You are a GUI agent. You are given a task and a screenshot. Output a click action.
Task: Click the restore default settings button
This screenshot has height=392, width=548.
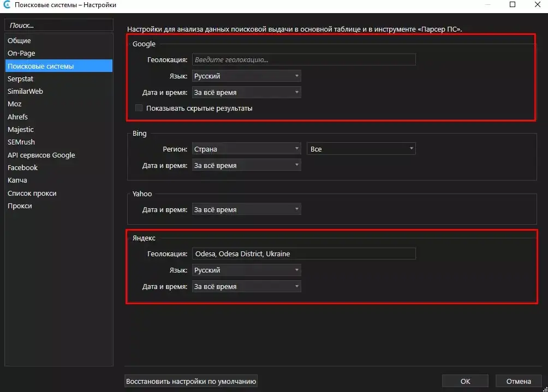point(191,381)
